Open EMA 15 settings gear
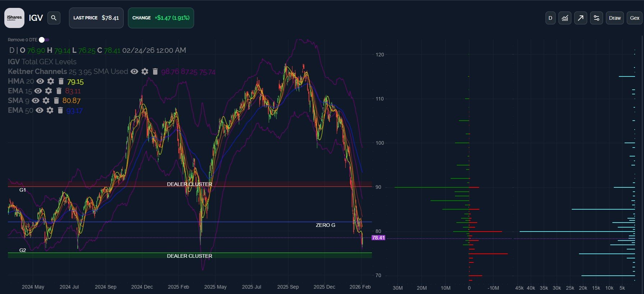This screenshot has width=644, height=294. (49, 91)
